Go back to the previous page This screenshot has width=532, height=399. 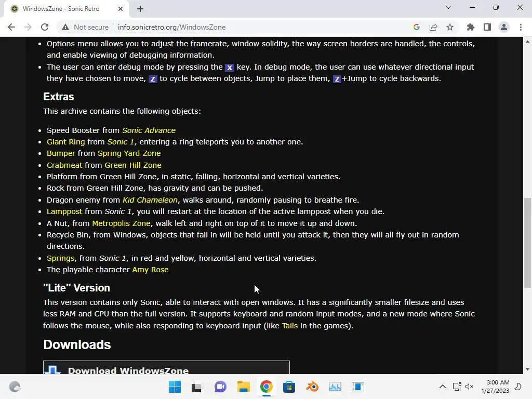[x=11, y=27]
